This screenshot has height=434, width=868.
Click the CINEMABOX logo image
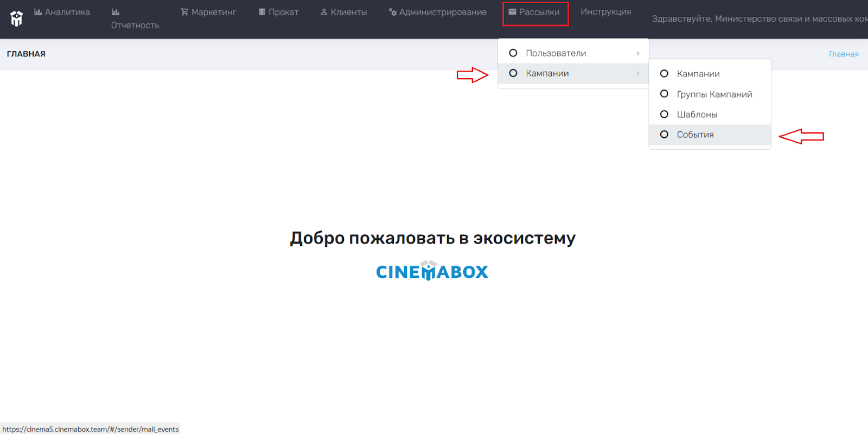(432, 271)
